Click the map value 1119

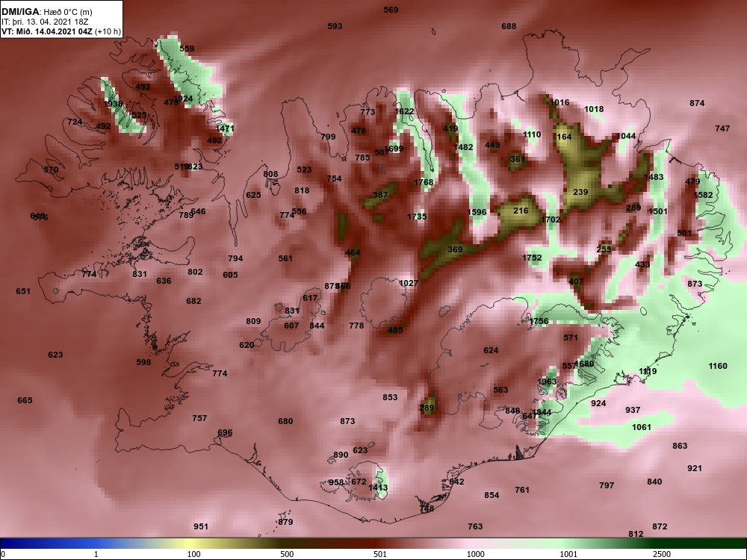(x=648, y=371)
